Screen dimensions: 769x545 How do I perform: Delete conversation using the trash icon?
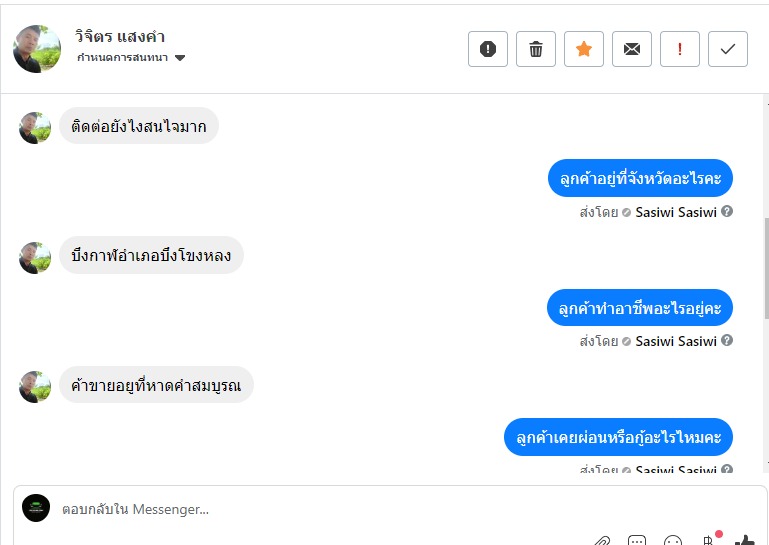click(x=536, y=49)
